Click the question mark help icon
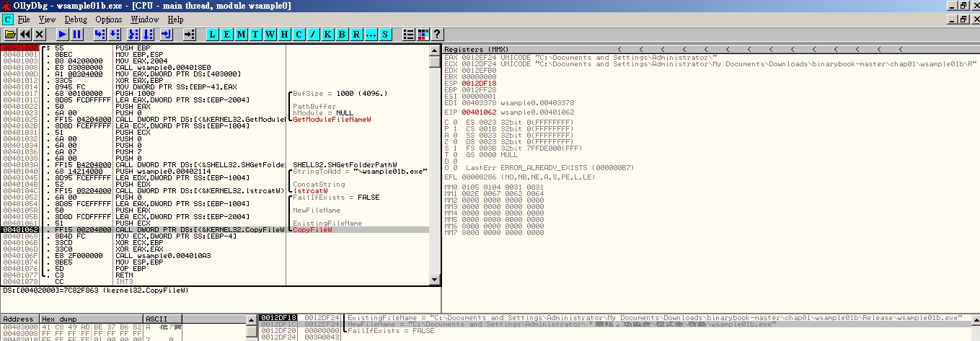 (x=437, y=35)
